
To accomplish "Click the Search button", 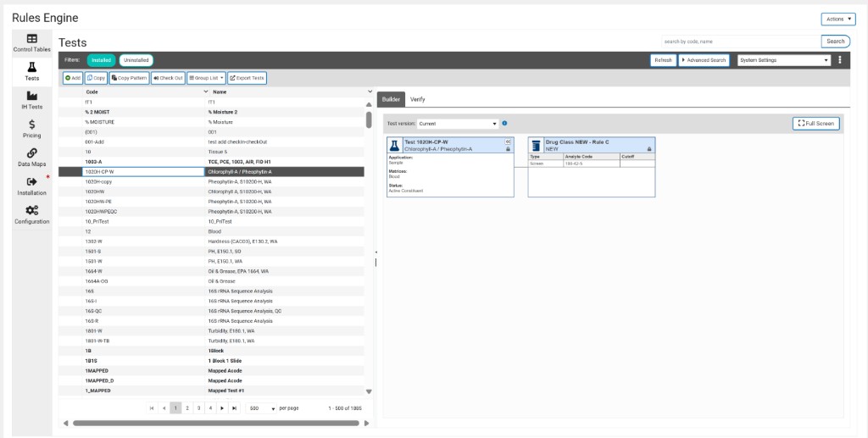I will [835, 41].
